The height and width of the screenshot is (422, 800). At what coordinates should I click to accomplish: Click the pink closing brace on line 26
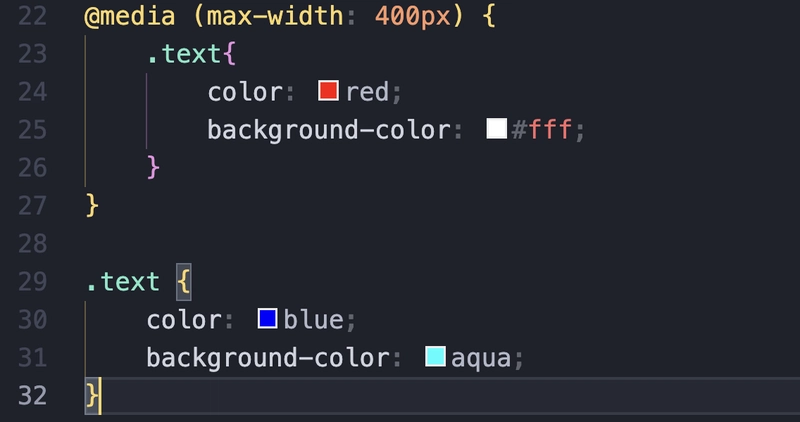click(x=153, y=167)
